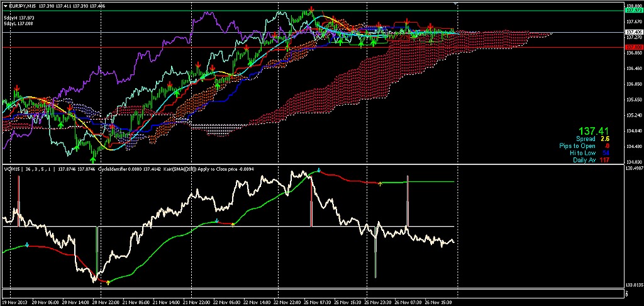
Task: Click the Daily Av label
Action: 584,160
